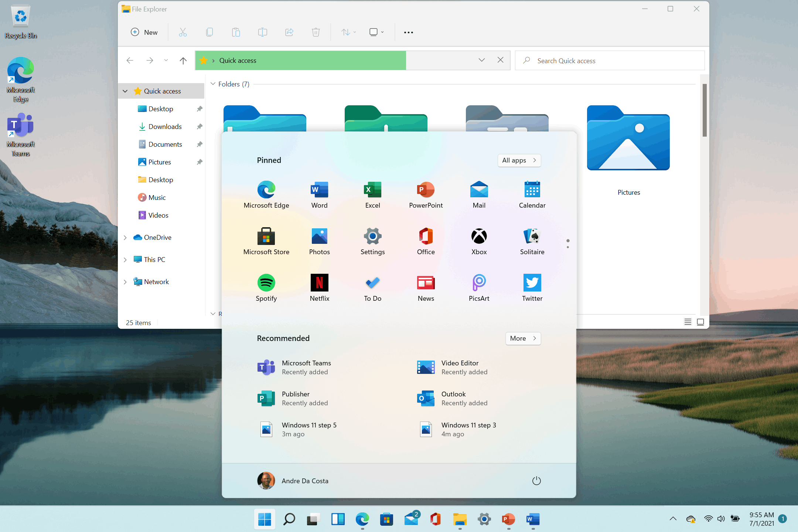
Task: Open the pinned Mail app
Action: [x=479, y=195]
